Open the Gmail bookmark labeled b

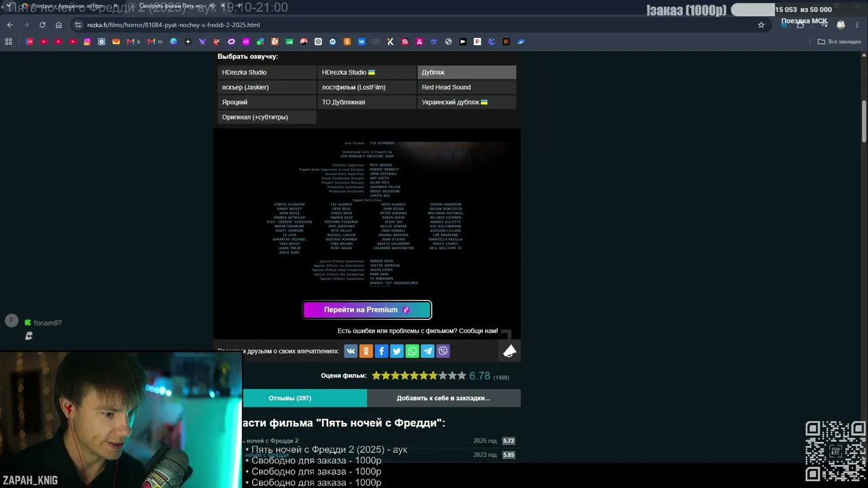[x=134, y=41]
